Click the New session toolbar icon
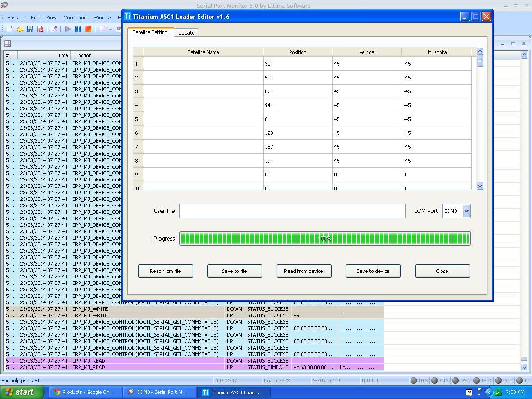The height and width of the screenshot is (399, 532). point(10,29)
